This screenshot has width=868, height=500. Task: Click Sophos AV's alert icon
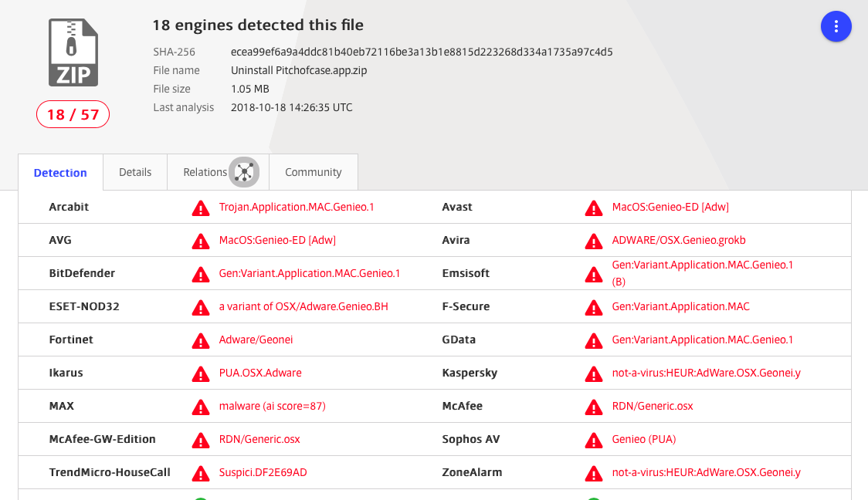tap(593, 440)
